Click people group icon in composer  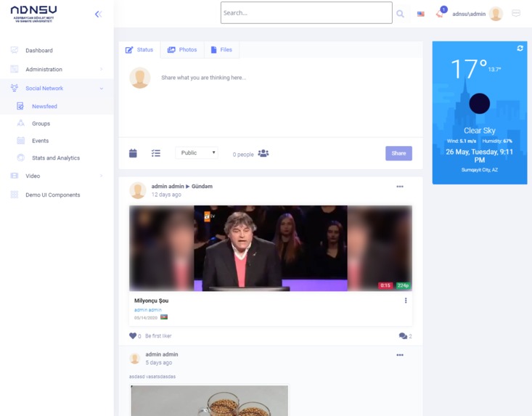[x=263, y=153]
